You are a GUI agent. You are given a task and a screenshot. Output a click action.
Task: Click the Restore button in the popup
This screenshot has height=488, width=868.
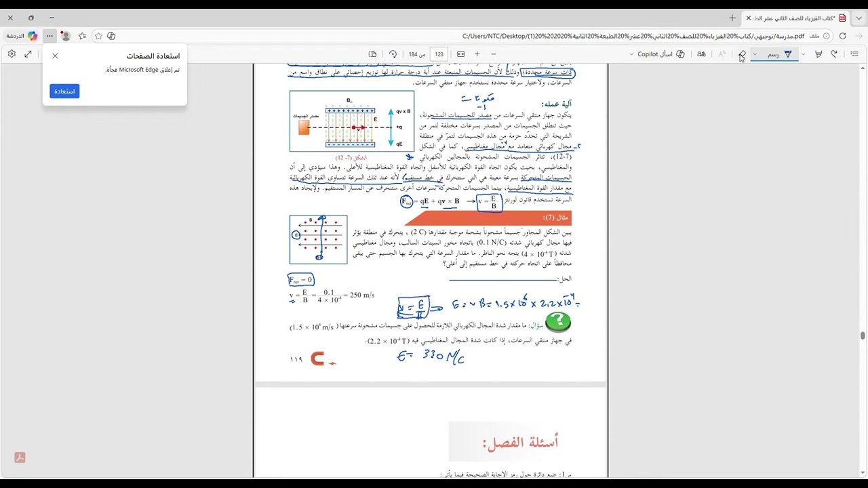(64, 91)
